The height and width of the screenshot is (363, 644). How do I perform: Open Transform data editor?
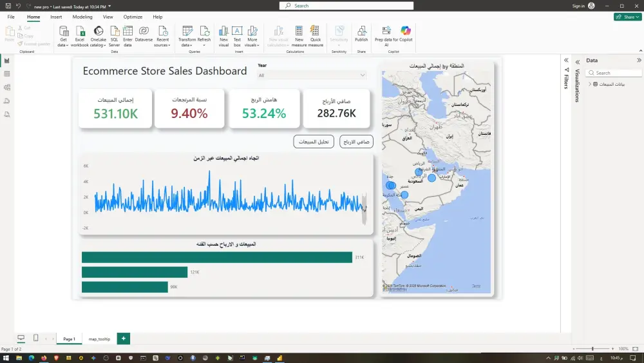click(187, 36)
